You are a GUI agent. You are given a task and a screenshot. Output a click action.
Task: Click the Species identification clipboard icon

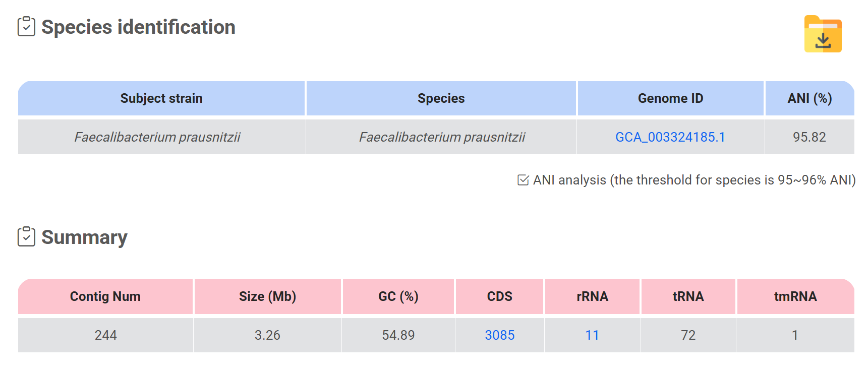click(x=26, y=27)
